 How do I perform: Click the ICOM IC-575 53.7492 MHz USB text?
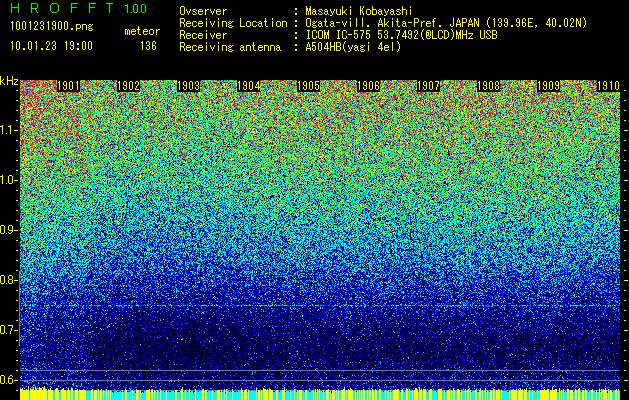(401, 35)
